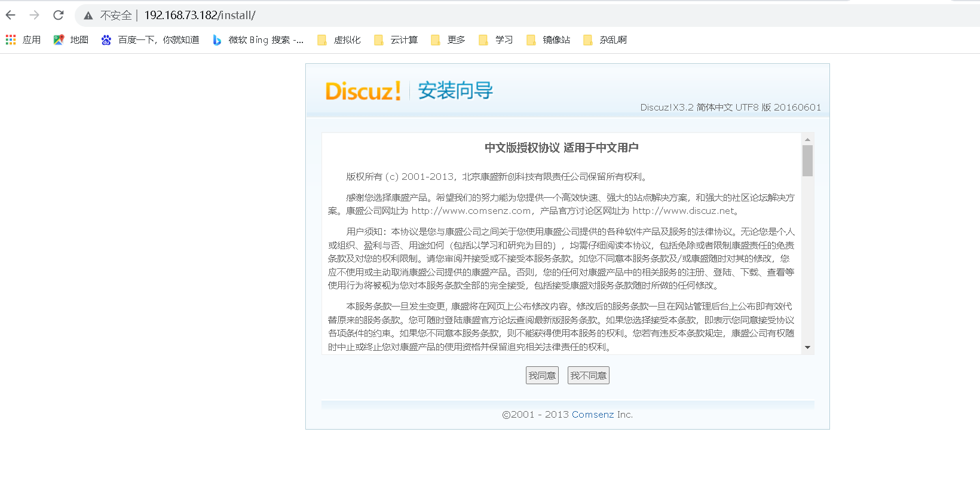Click the 版权所有 (c) 2001-2013 copyright line

click(497, 176)
